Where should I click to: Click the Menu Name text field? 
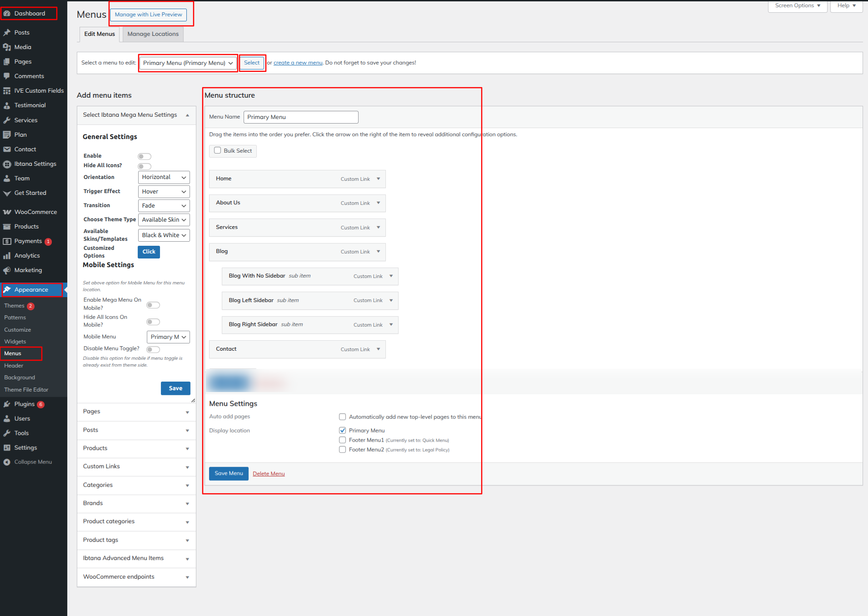301,117
